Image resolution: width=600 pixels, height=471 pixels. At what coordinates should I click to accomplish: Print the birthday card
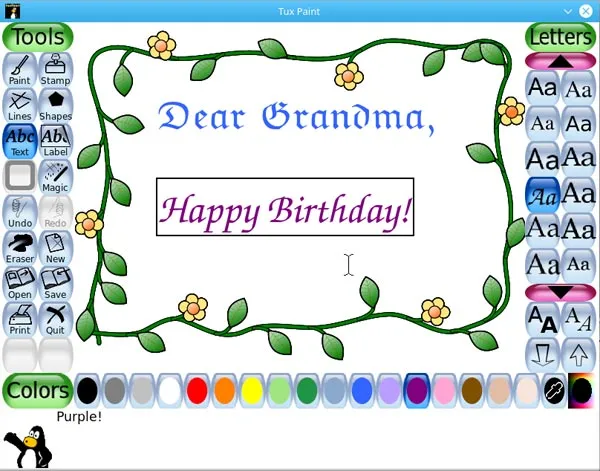20,319
